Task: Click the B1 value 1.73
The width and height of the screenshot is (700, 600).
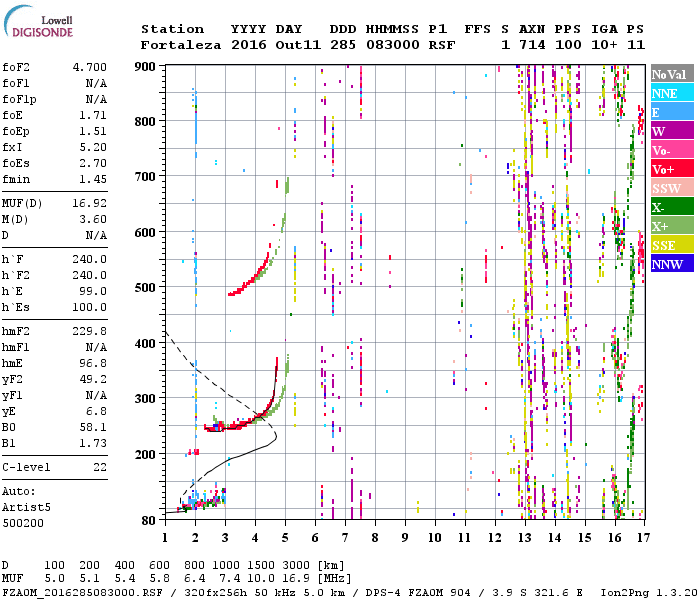Action: (x=93, y=443)
